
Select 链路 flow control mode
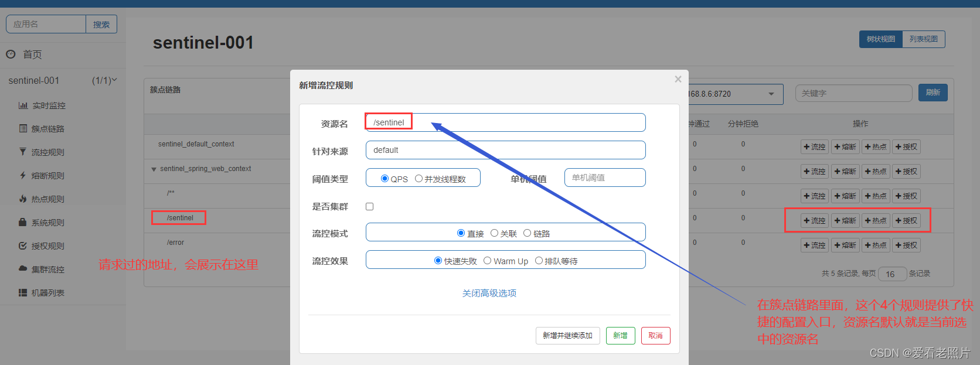(x=527, y=233)
